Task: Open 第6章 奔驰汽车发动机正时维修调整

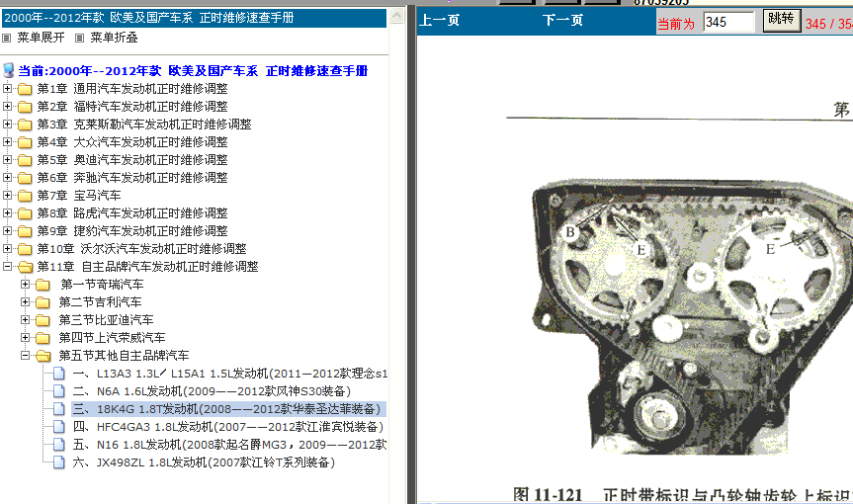Action: [x=132, y=178]
